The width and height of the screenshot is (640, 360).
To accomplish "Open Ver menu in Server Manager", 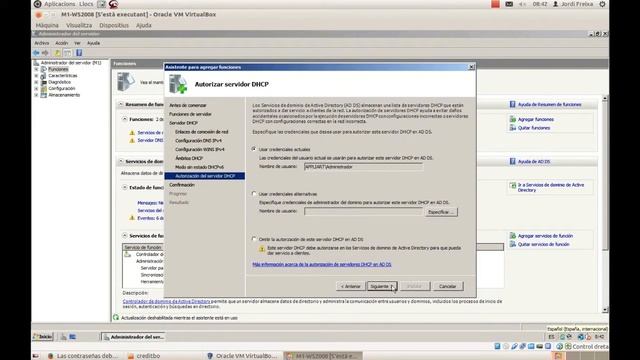I will pyautogui.click(x=77, y=43).
